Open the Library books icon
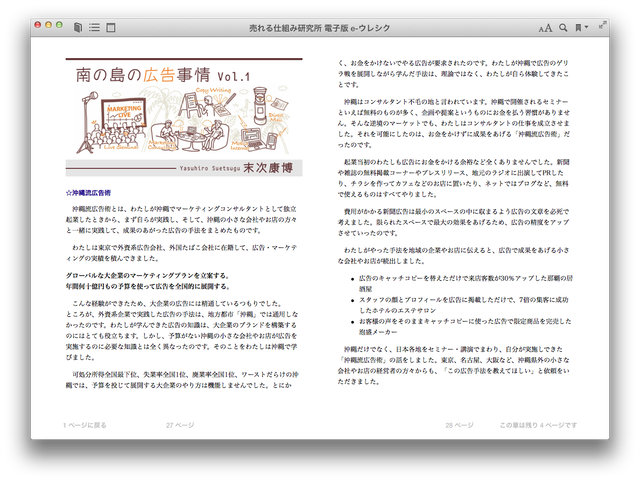Image resolution: width=640 pixels, height=482 pixels. tap(78, 28)
